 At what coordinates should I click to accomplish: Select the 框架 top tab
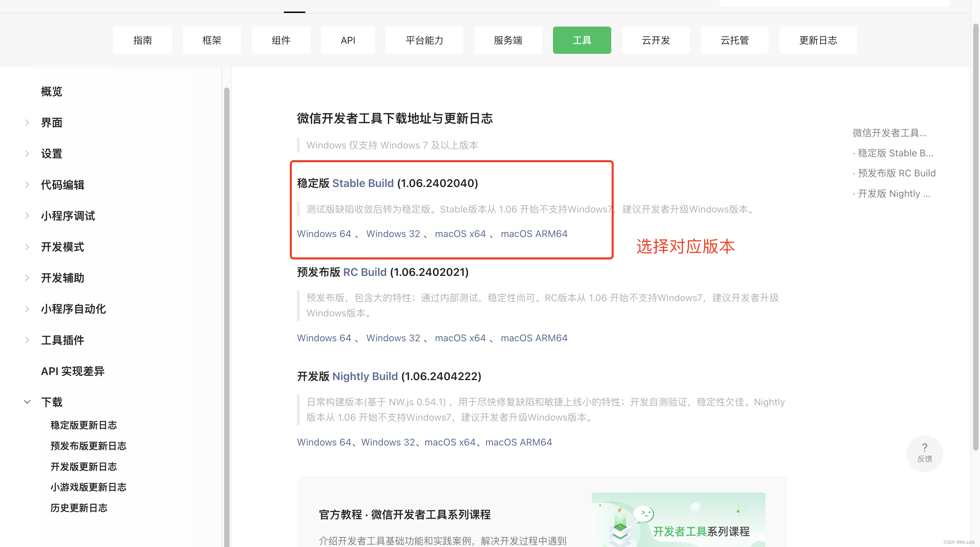coord(211,40)
